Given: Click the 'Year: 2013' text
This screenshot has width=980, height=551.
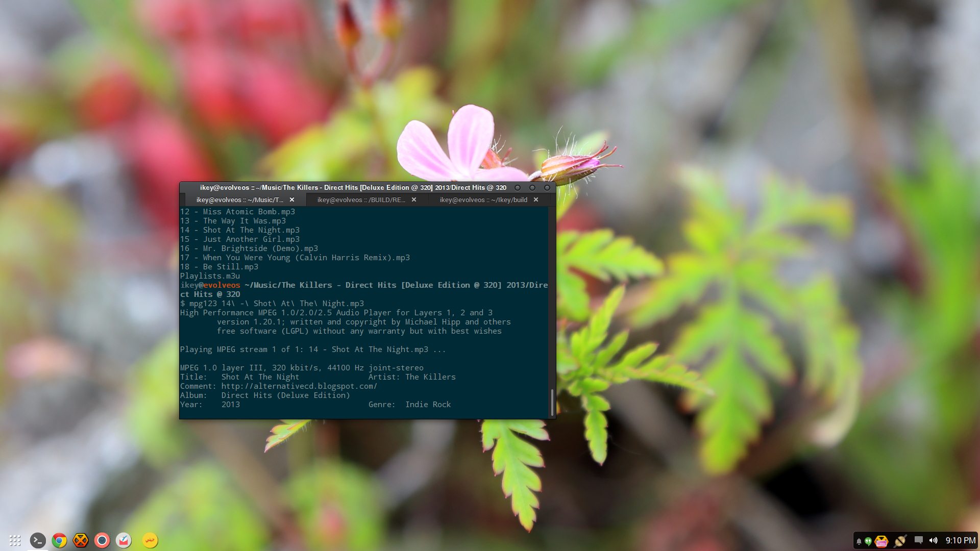Looking at the screenshot, I should coord(210,405).
